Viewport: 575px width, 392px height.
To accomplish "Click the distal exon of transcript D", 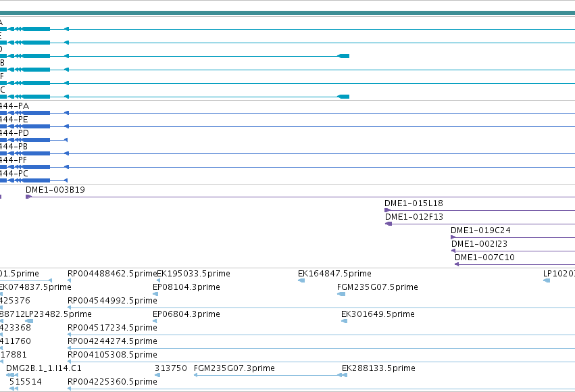I will click(343, 56).
